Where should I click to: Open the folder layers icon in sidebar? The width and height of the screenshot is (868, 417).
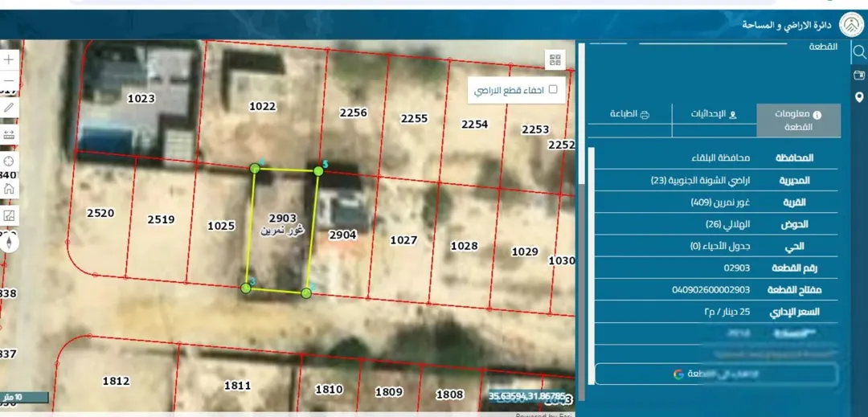[x=859, y=76]
